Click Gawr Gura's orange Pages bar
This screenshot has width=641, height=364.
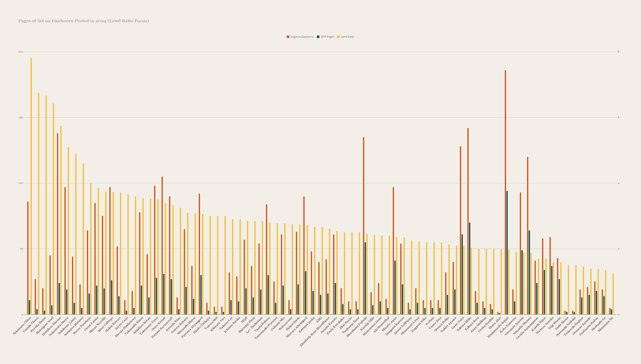click(x=461, y=230)
